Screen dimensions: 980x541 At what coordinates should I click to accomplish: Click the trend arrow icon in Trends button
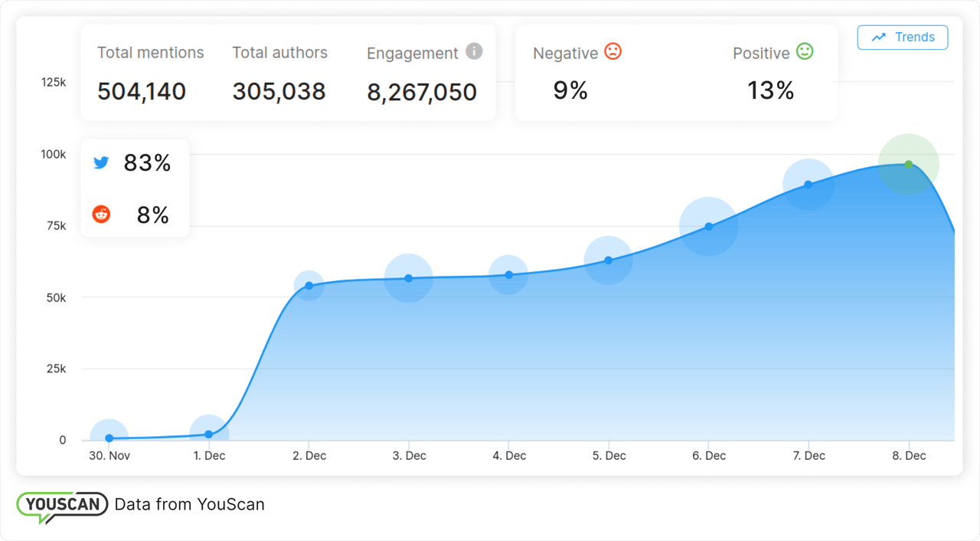click(x=878, y=38)
